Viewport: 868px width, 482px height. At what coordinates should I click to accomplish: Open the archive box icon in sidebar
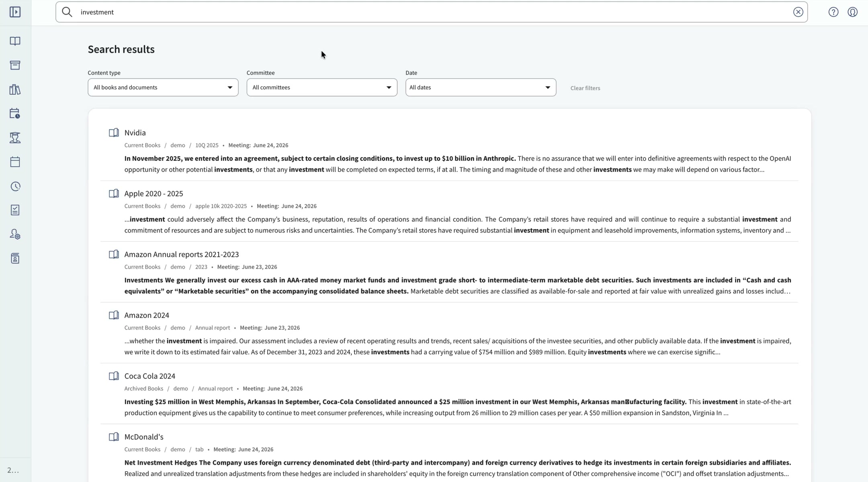15,65
